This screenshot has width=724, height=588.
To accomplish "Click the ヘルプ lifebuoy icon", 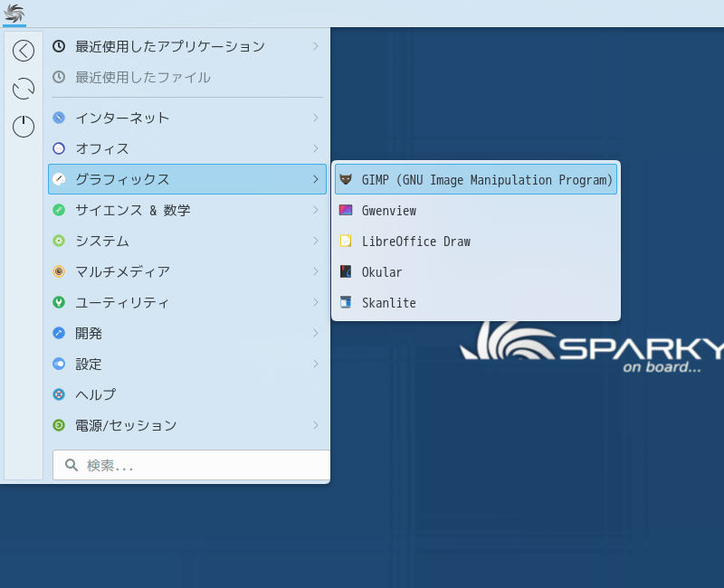I will pyautogui.click(x=59, y=394).
